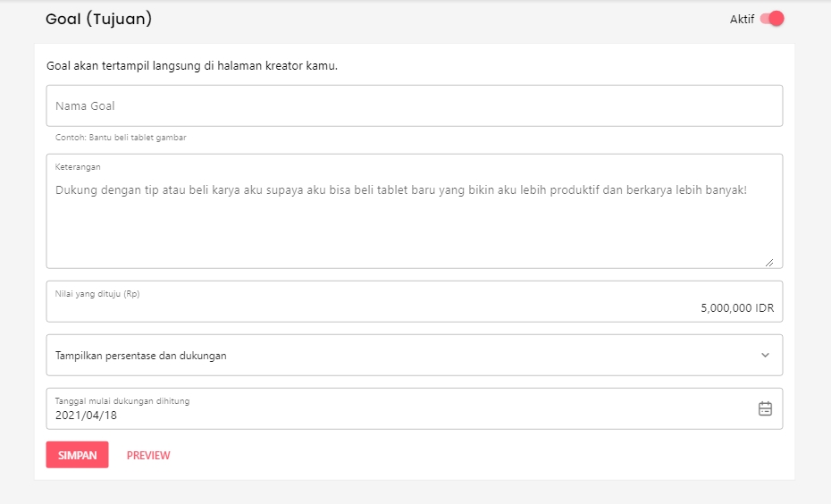Screen dimensions: 831x504
Task: Open the calendar date picker icon
Action: pyautogui.click(x=765, y=408)
